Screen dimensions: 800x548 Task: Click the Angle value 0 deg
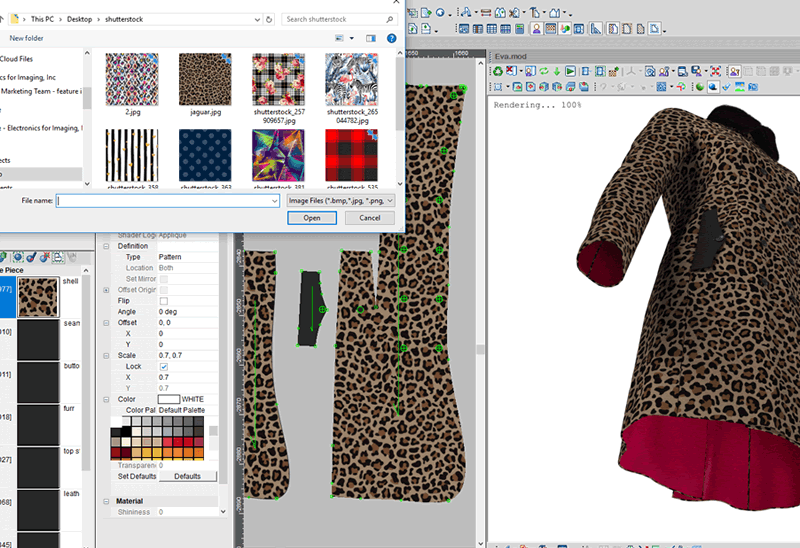tap(168, 312)
